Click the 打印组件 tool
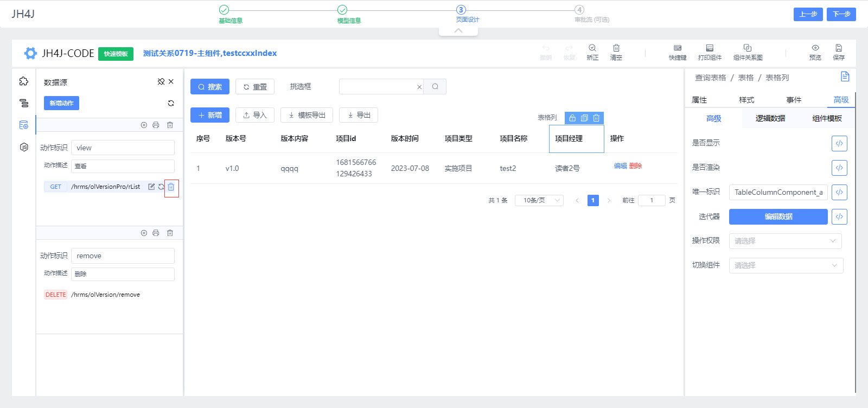 [x=710, y=52]
